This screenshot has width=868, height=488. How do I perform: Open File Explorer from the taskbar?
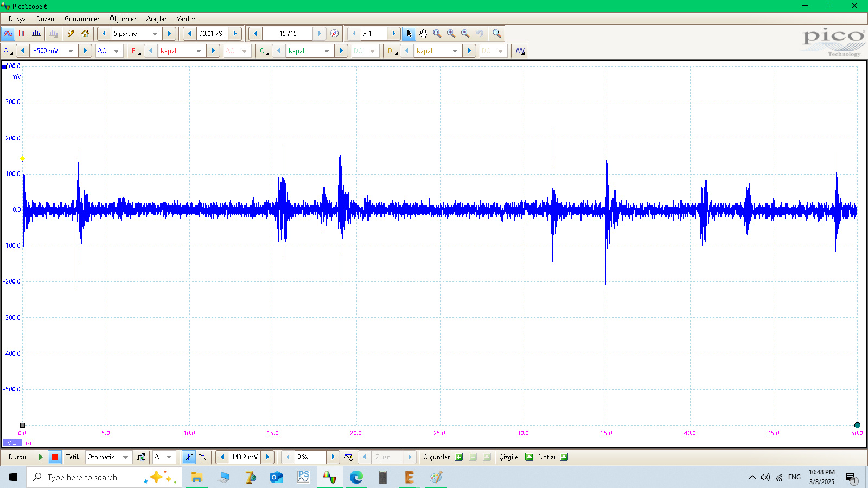pyautogui.click(x=196, y=477)
